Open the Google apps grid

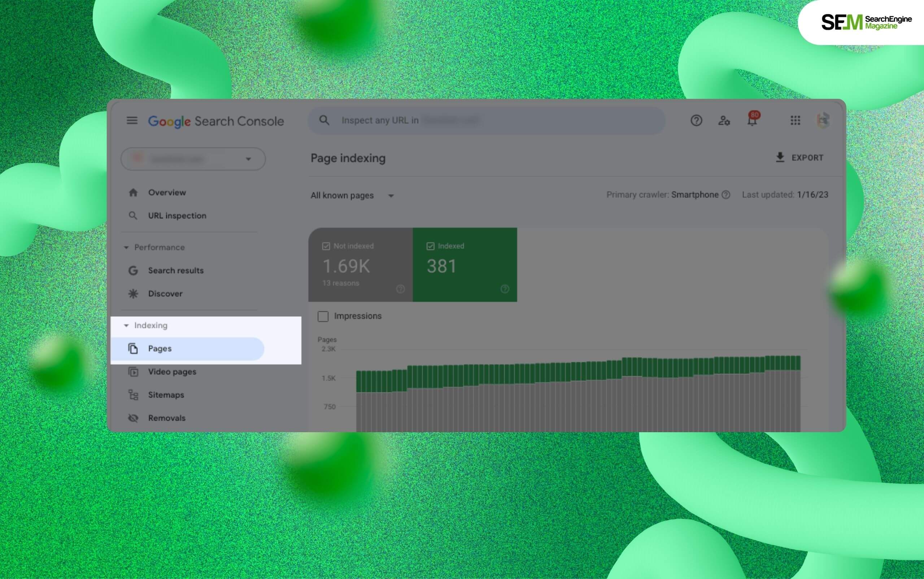[795, 120]
